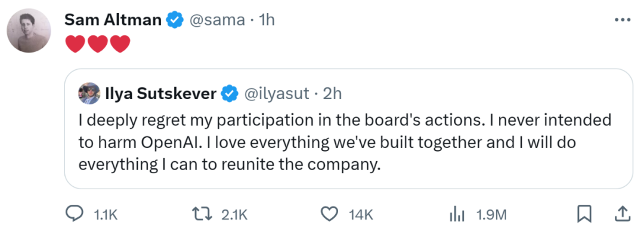Click Sam Altman's profile avatar

[29, 30]
